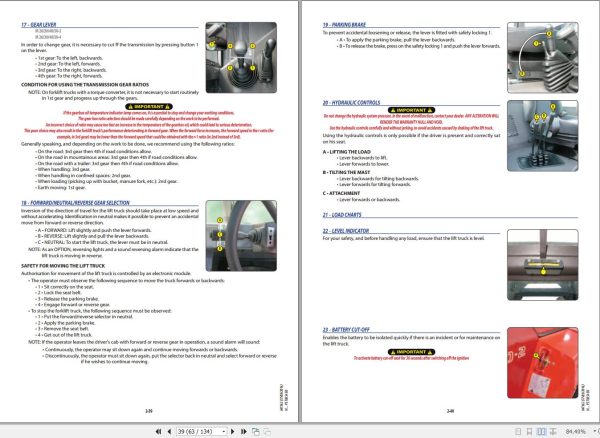Click '2 - Lock the seat belt' line
Image resolution: width=600 pixels, height=438 pixels.
point(59,293)
